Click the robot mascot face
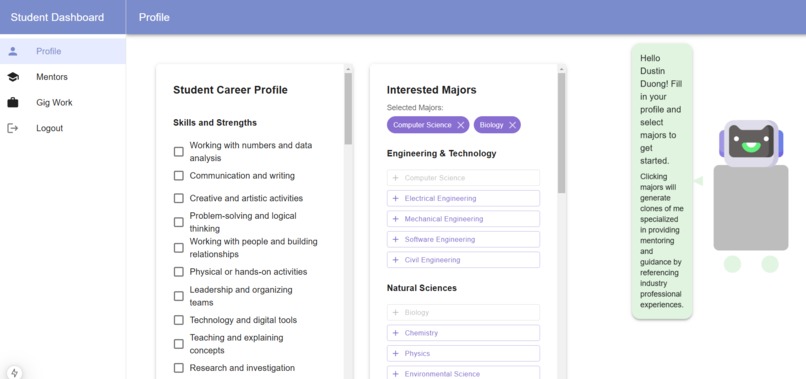The height and width of the screenshot is (379, 806). pos(751,143)
